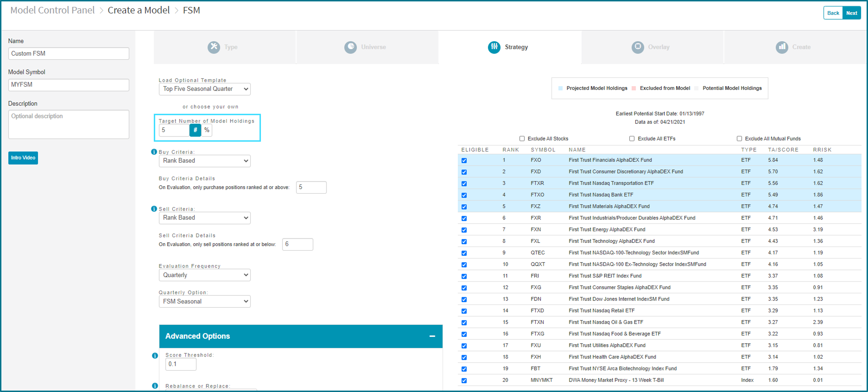Image resolution: width=868 pixels, height=392 pixels.
Task: Open the Load Optional Template dropdown
Action: pos(204,89)
